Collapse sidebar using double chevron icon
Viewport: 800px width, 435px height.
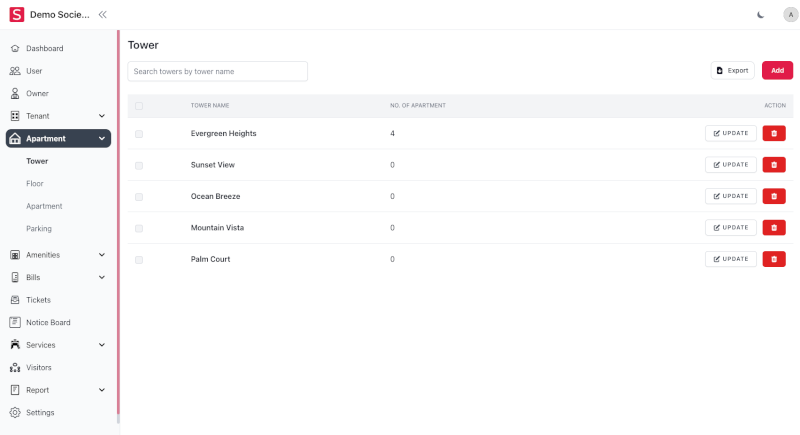point(102,15)
